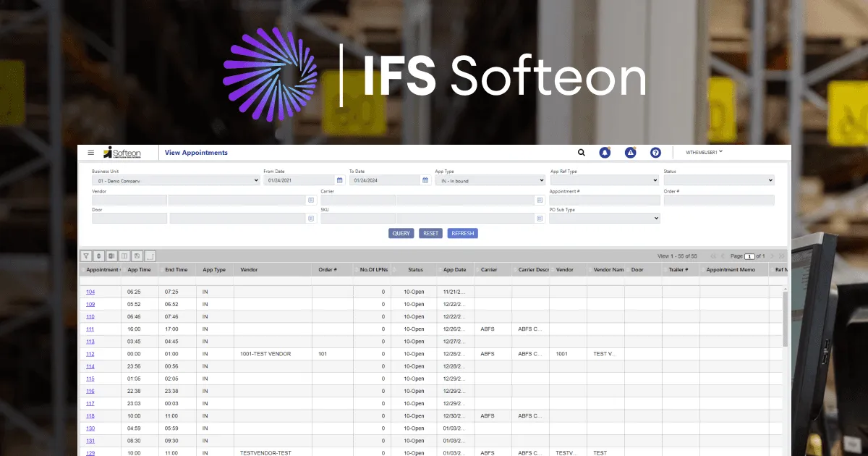The width and height of the screenshot is (868, 456).
Task: Select the End Time 23:38 cell
Action: (176, 391)
